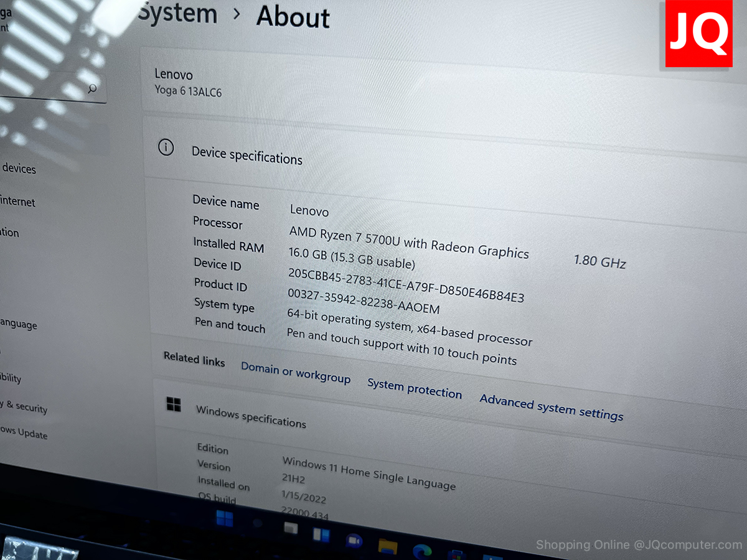Screen dimensions: 747x560
Task: Select the model text Yoga 6 13ALC6
Action: coord(188,91)
